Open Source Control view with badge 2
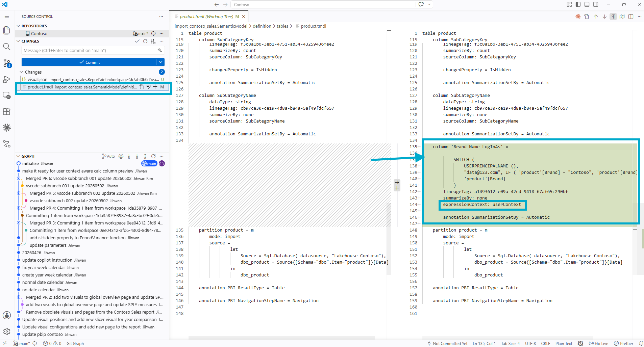 point(7,63)
